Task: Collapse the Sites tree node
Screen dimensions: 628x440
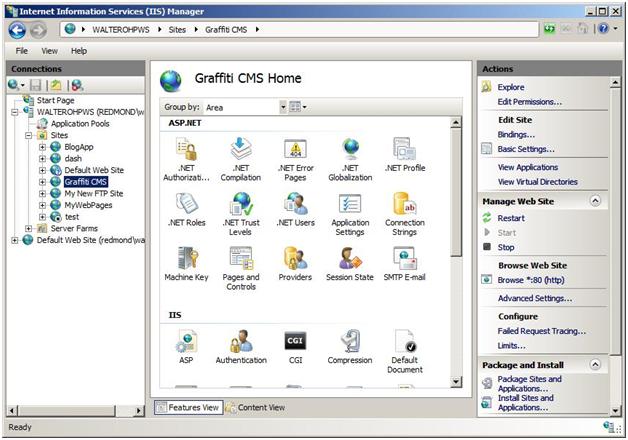Action: pyautogui.click(x=28, y=135)
